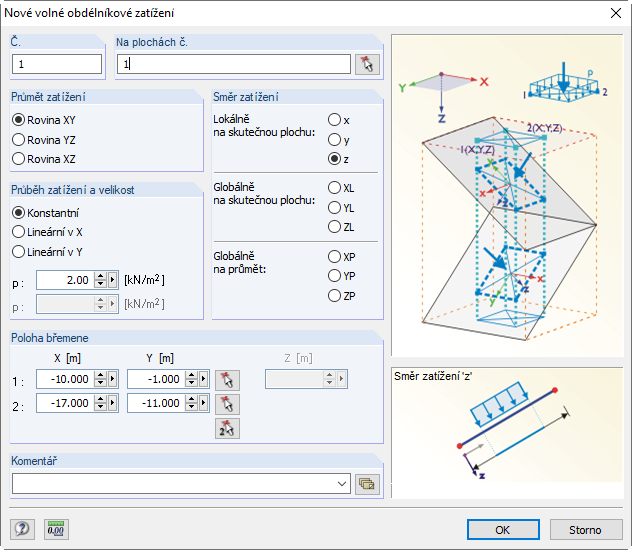Select Rovina XZ projection
The height and width of the screenshot is (550, 632).
point(44,159)
